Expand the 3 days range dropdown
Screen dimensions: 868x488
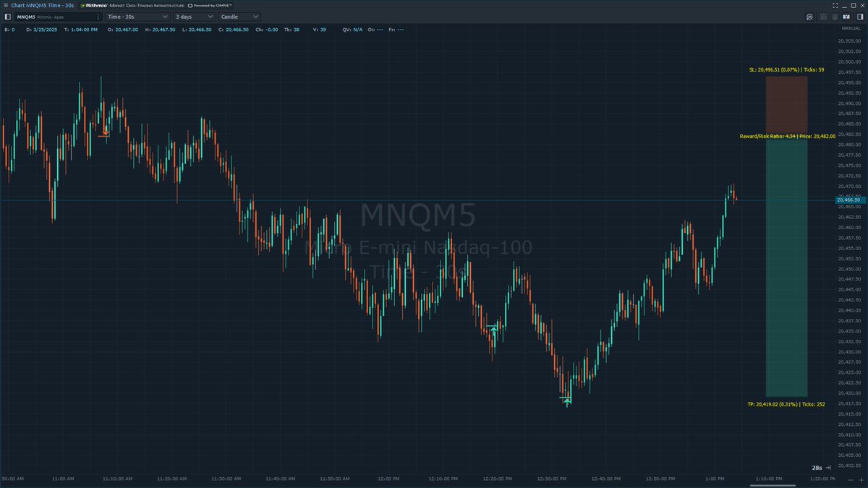coord(194,17)
